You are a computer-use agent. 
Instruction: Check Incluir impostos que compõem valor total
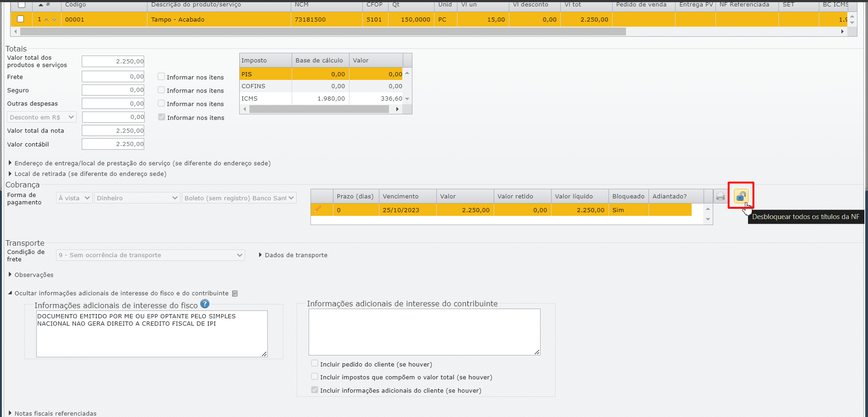[x=315, y=377]
